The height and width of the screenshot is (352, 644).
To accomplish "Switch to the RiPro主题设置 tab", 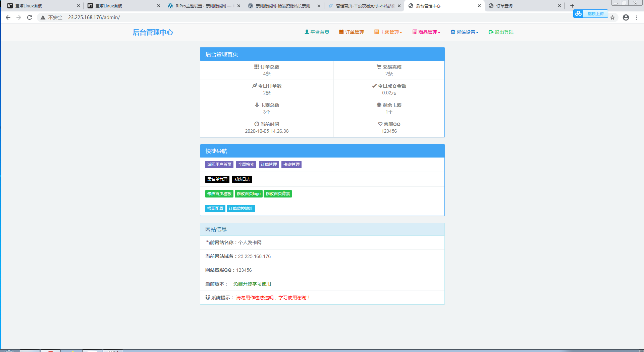I will coord(203,6).
